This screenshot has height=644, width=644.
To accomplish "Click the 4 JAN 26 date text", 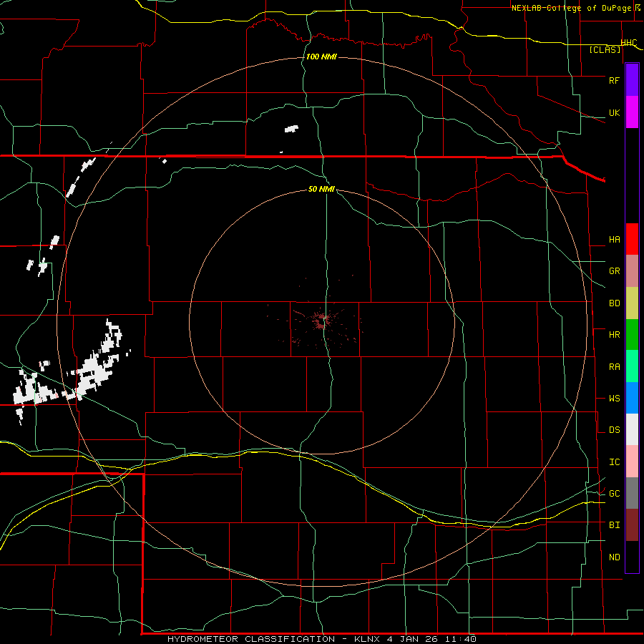I will 414,639.
